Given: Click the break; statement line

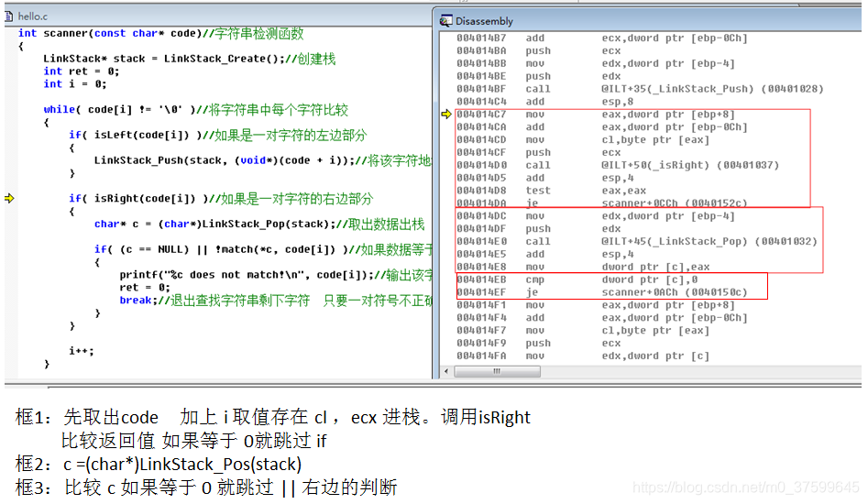Looking at the screenshot, I should (x=276, y=301).
